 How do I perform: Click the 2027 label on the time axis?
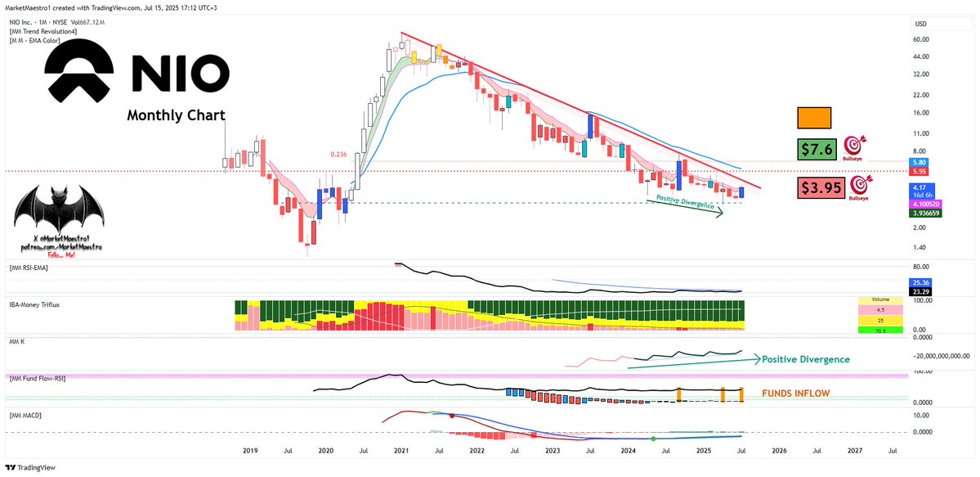855,450
